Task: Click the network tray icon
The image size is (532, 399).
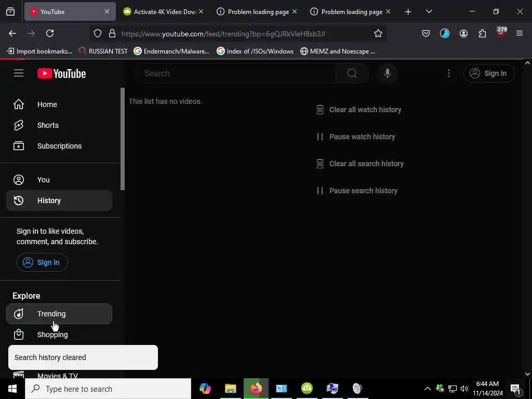Action: tap(453, 389)
